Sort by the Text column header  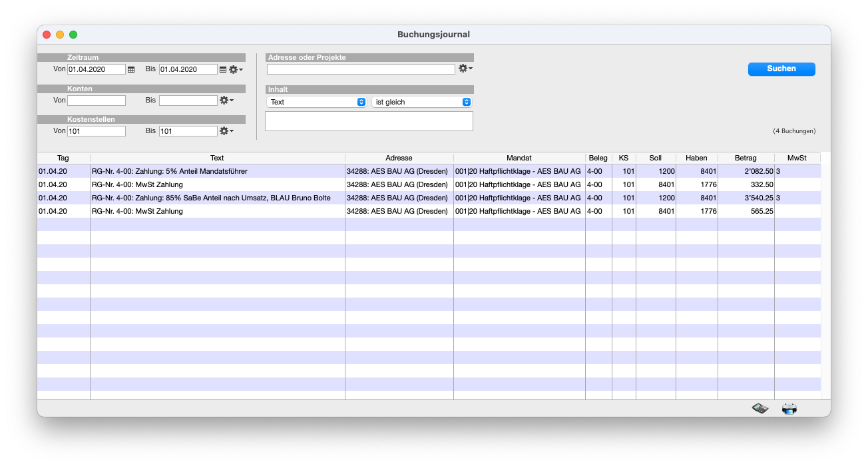pyautogui.click(x=217, y=158)
